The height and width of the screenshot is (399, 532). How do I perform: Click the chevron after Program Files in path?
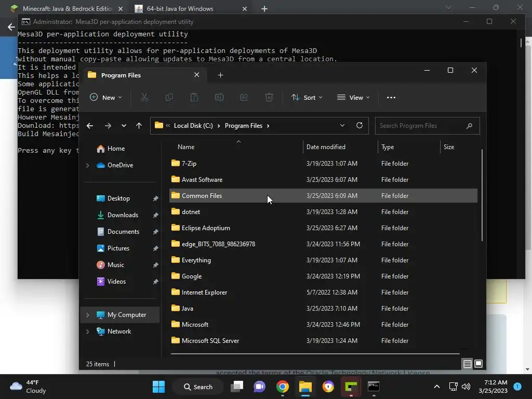coord(268,126)
